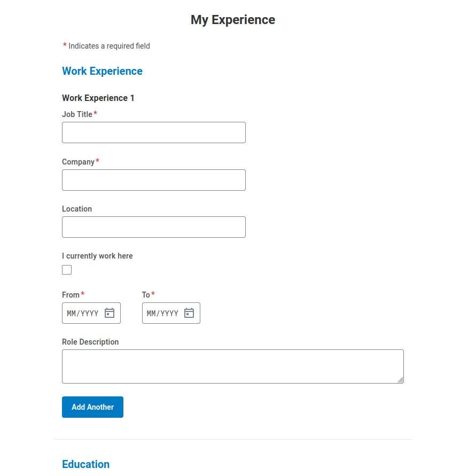Viewport: 476px width, 476px height.
Task: Focus the Job Title input field
Action: pos(154,132)
